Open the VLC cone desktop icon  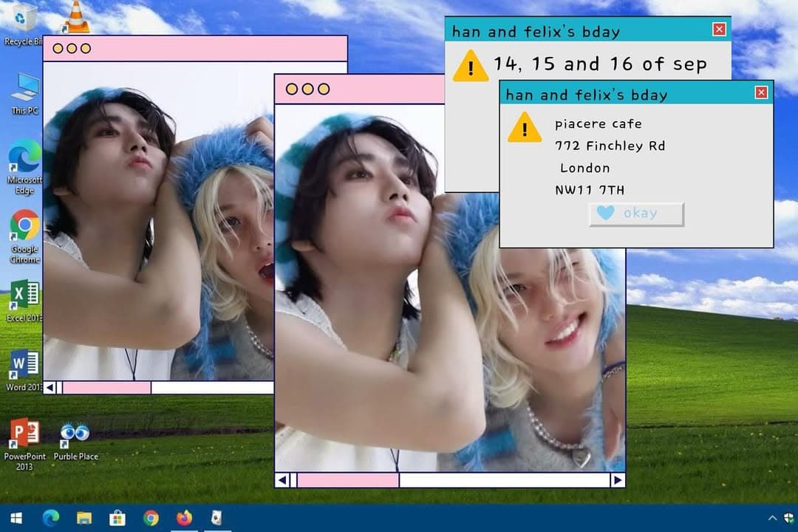pyautogui.click(x=75, y=17)
